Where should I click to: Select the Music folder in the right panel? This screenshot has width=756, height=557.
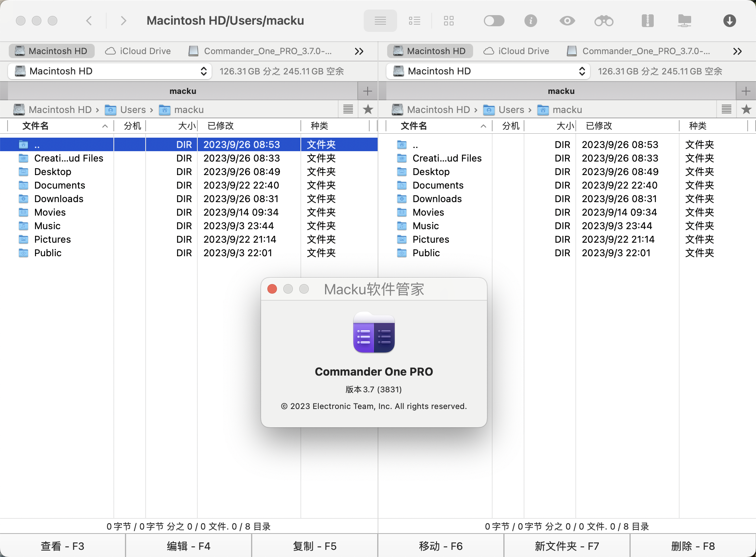click(567, 226)
